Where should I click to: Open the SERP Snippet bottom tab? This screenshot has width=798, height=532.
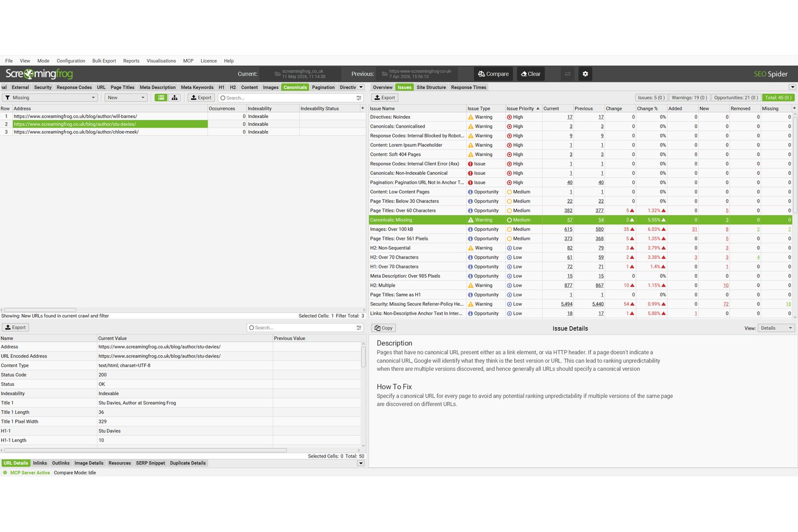150,463
